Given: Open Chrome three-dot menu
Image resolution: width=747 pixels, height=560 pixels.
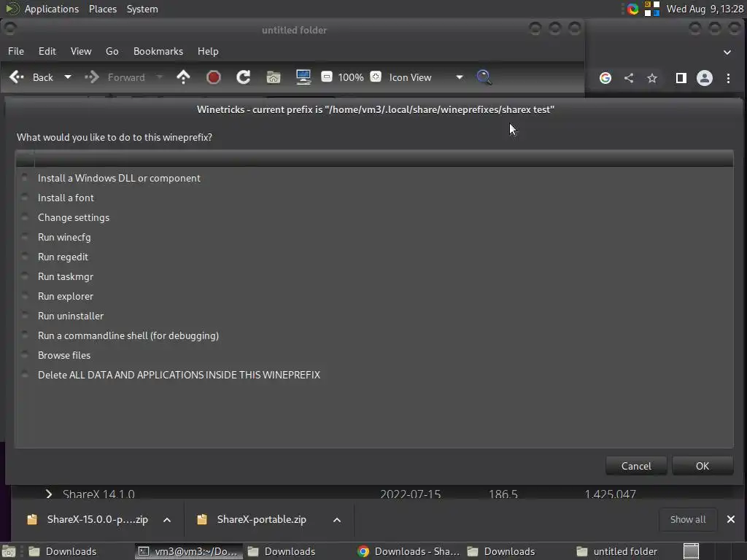Looking at the screenshot, I should point(729,78).
